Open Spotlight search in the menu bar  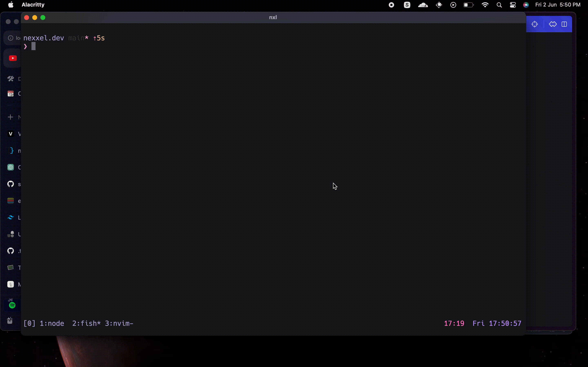click(499, 5)
